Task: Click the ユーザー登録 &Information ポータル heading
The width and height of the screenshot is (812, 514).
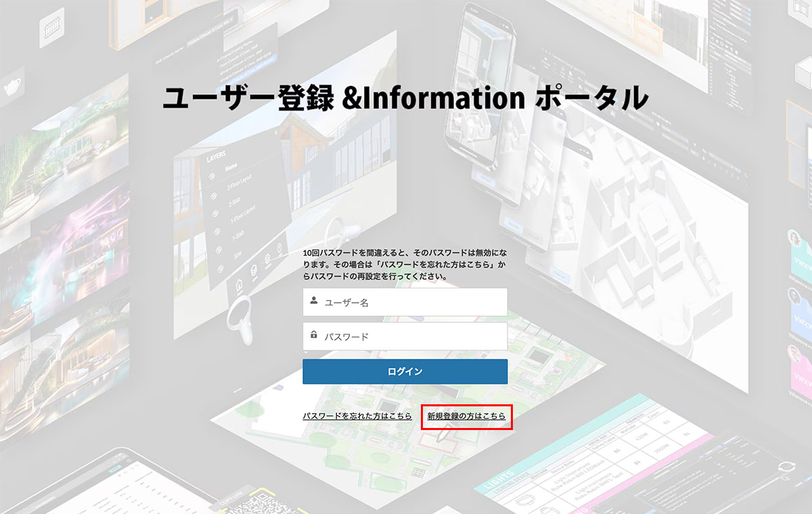Action: 405,99
